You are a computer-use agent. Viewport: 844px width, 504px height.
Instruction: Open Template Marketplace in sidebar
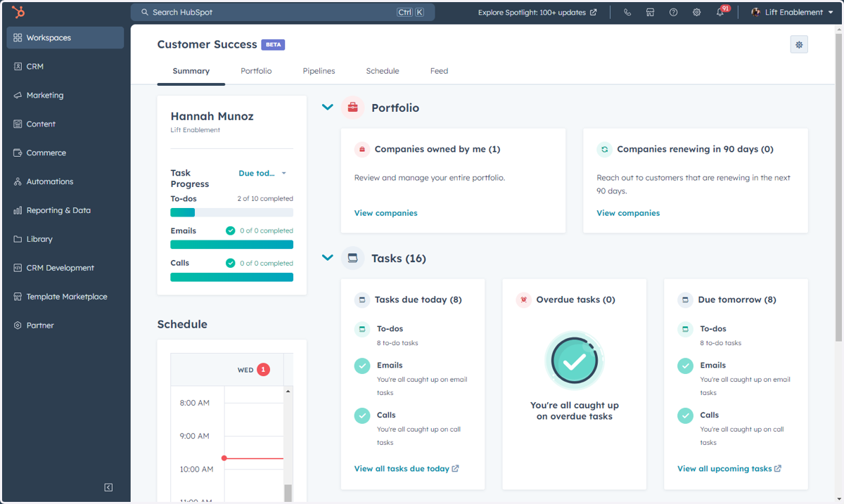[x=65, y=297]
